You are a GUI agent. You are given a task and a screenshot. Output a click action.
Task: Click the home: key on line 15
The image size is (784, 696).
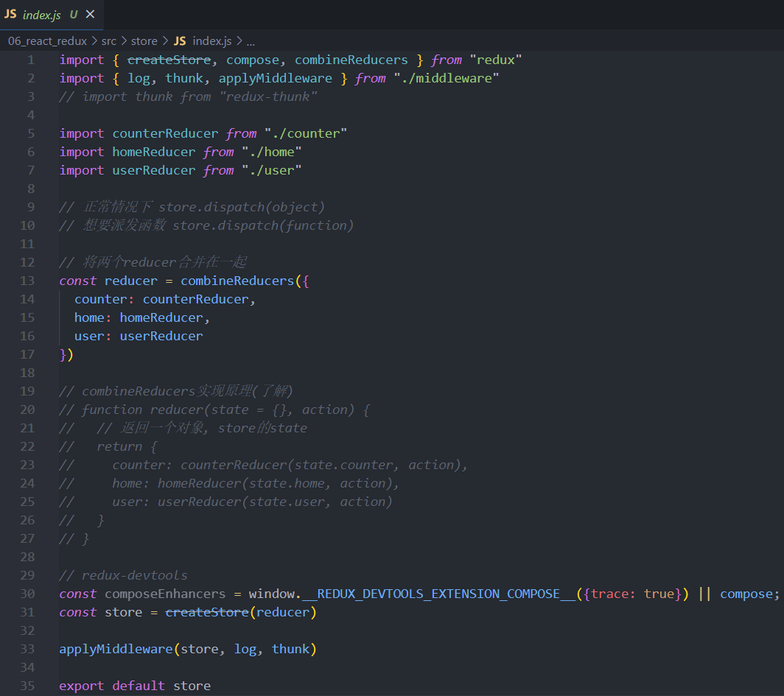pyautogui.click(x=93, y=317)
